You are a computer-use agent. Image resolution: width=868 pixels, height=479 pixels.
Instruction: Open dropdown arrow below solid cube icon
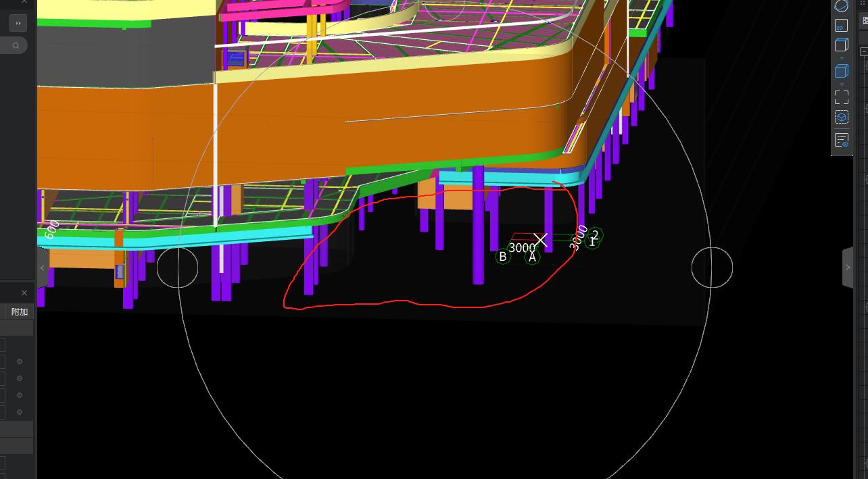841,84
